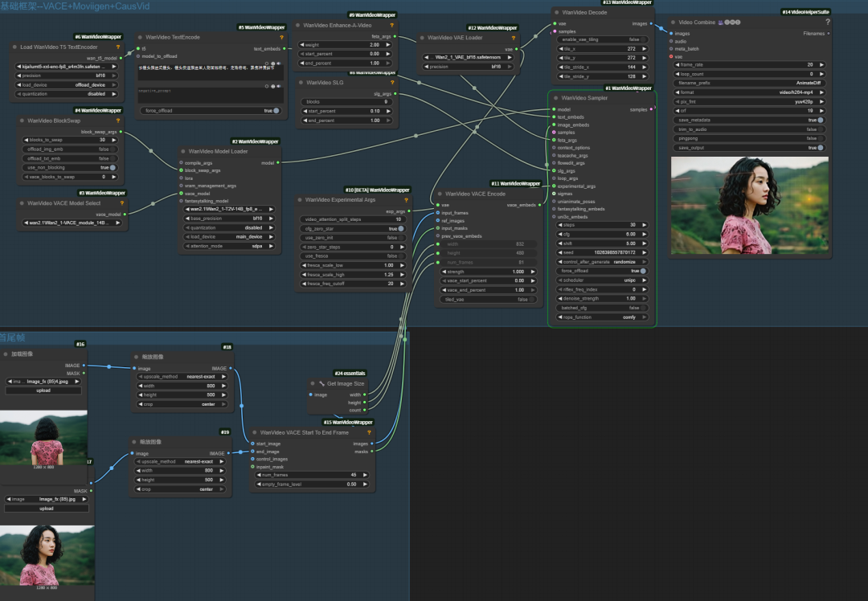
Task: Collapse the WanVideo Decode node via title dot
Action: click(x=556, y=12)
